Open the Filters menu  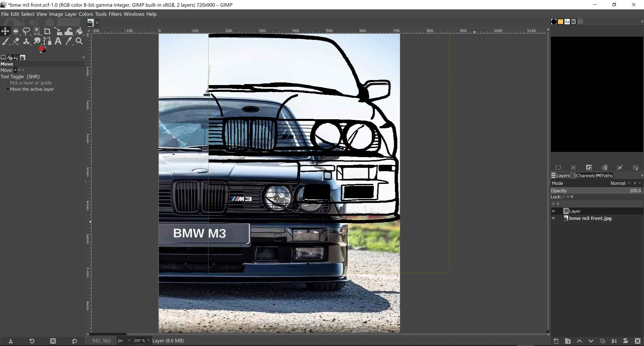115,14
